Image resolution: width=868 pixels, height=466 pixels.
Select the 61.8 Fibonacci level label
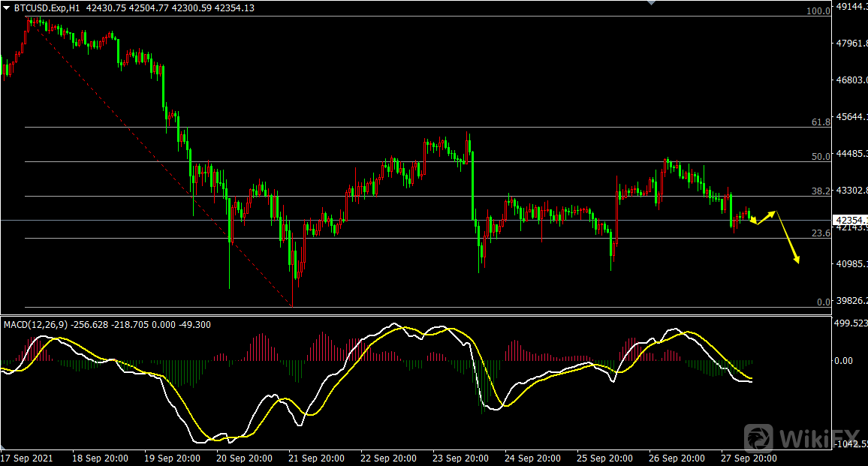point(821,122)
